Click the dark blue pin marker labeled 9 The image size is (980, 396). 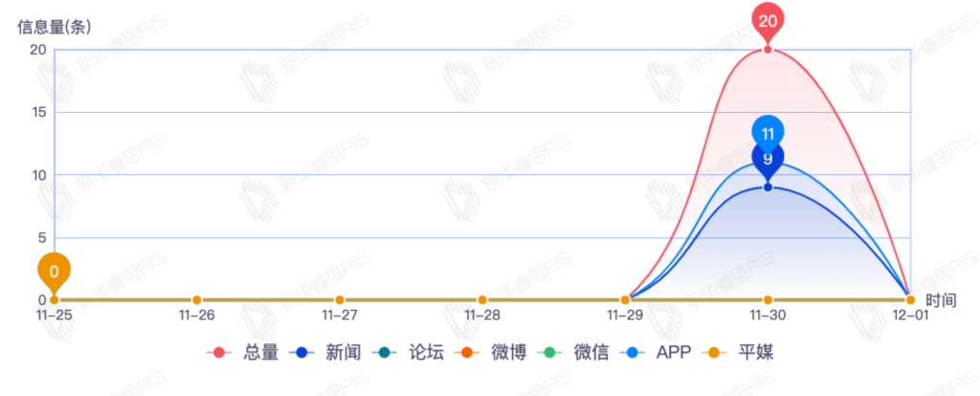(x=768, y=158)
